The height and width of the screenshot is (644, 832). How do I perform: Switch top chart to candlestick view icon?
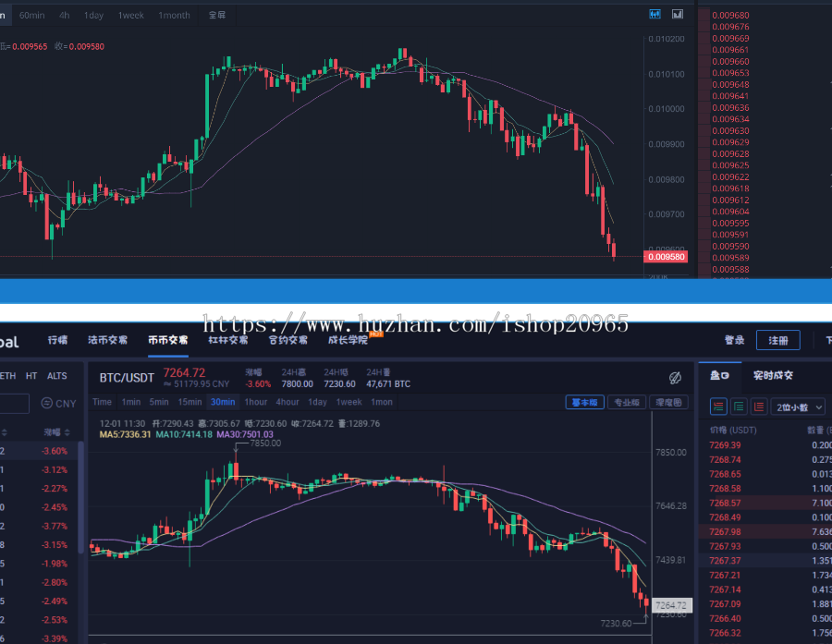click(655, 14)
